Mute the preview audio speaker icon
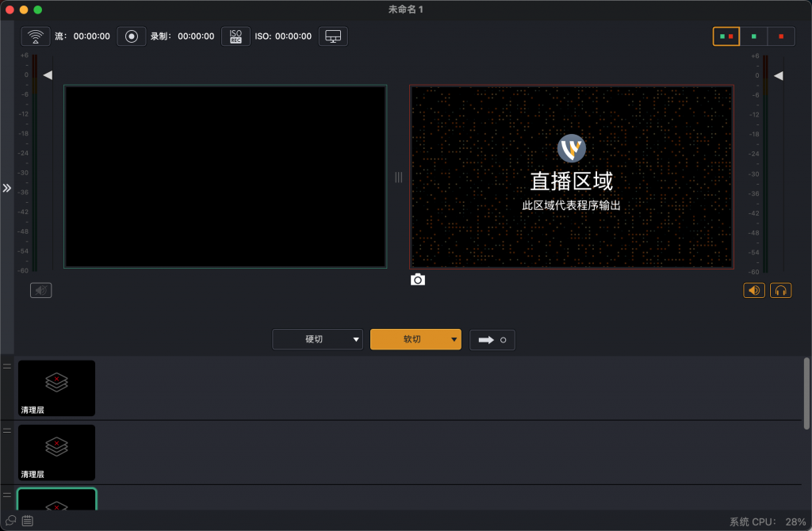The width and height of the screenshot is (812, 531). point(40,290)
